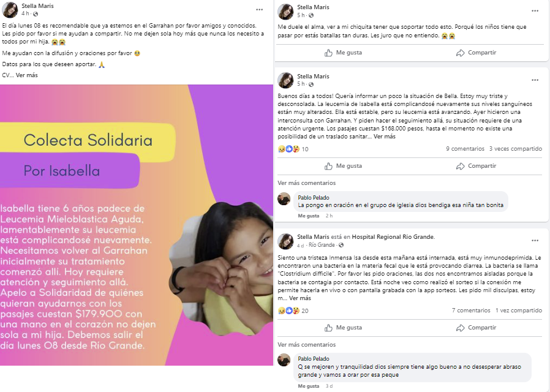Screen dimensions: 550x392
Task: Show more comments under the 10-reaction post
Action: pyautogui.click(x=307, y=183)
